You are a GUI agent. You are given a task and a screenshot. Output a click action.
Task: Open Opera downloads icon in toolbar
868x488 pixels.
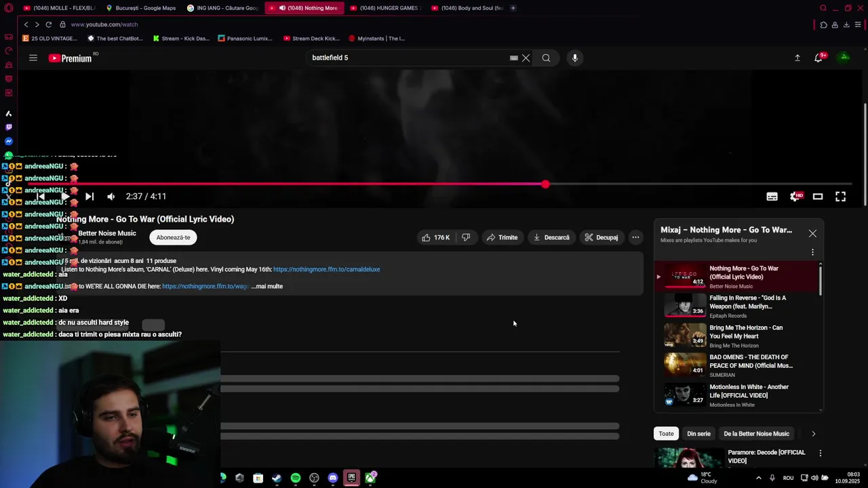pos(846,25)
